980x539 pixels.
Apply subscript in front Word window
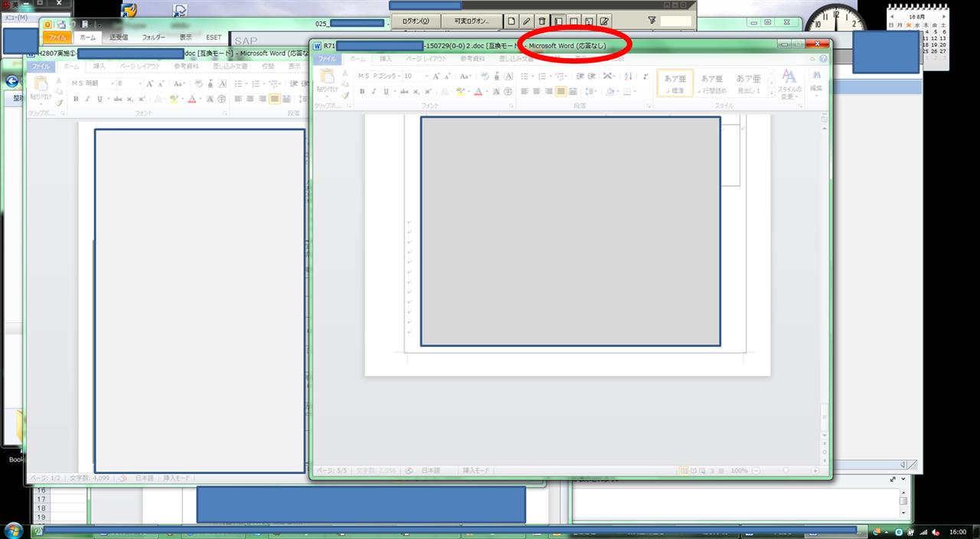(x=417, y=91)
